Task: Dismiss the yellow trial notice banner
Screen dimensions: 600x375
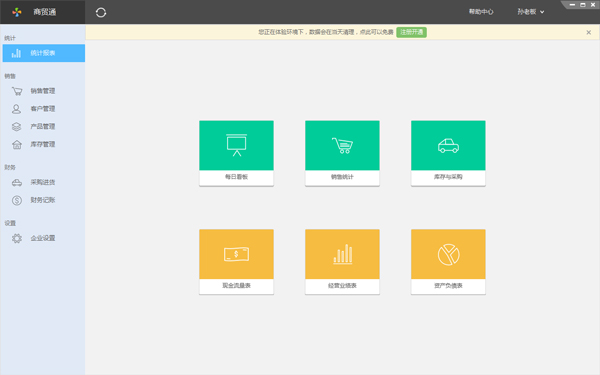Action: pos(589,33)
